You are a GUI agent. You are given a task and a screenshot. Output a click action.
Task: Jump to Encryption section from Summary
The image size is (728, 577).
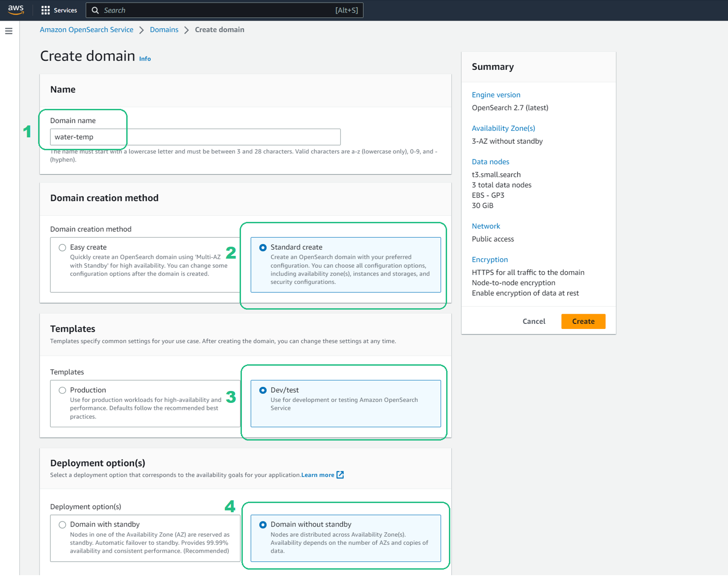(x=490, y=260)
